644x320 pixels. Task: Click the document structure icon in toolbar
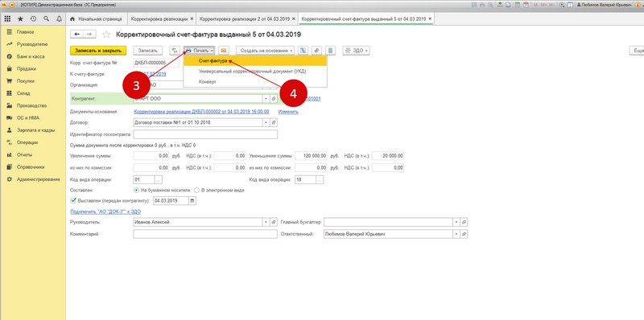coord(303,51)
